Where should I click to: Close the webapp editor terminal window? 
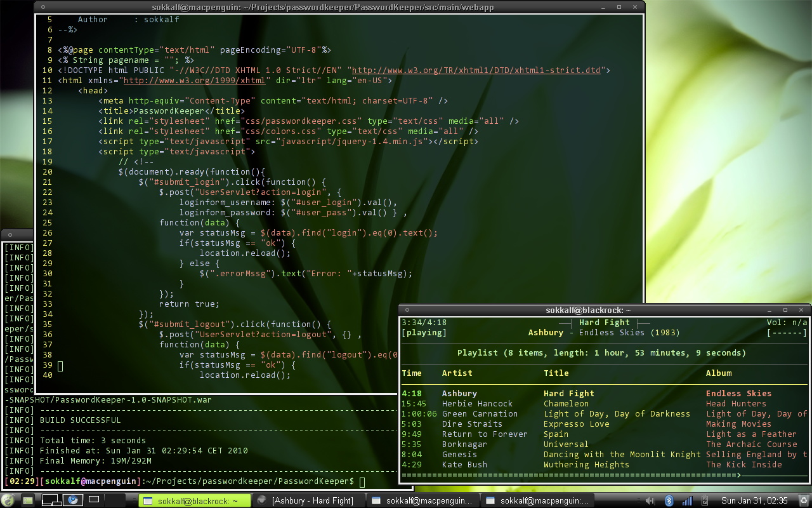click(634, 7)
